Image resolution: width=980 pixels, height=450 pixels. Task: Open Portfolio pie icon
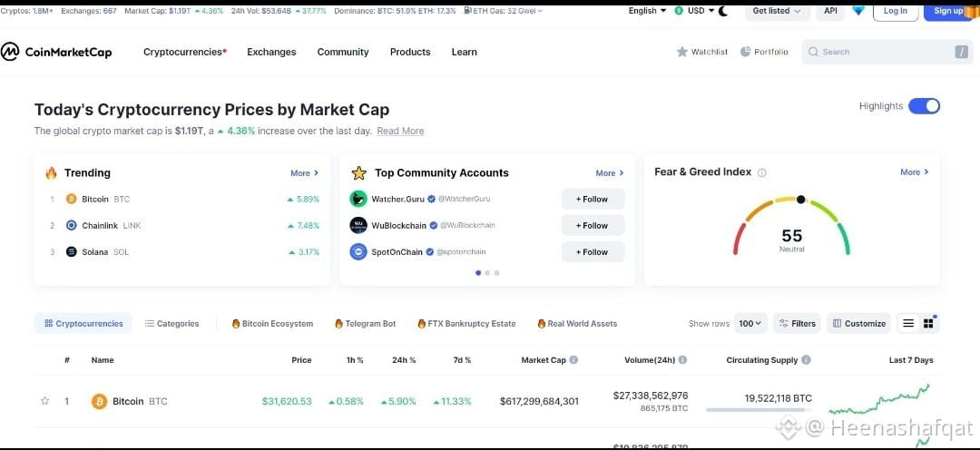[x=746, y=52]
